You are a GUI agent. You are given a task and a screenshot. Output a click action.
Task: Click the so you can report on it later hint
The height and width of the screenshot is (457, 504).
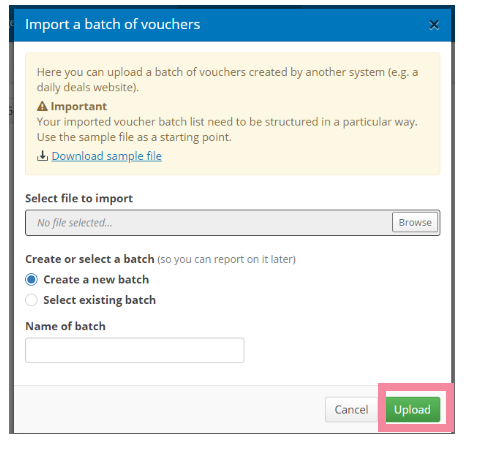227,259
